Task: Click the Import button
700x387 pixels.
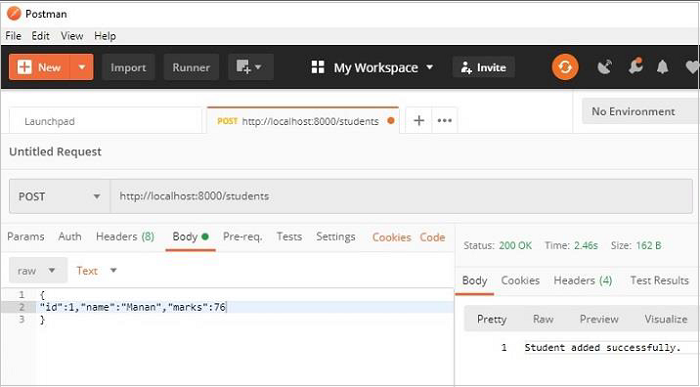Action: (128, 67)
